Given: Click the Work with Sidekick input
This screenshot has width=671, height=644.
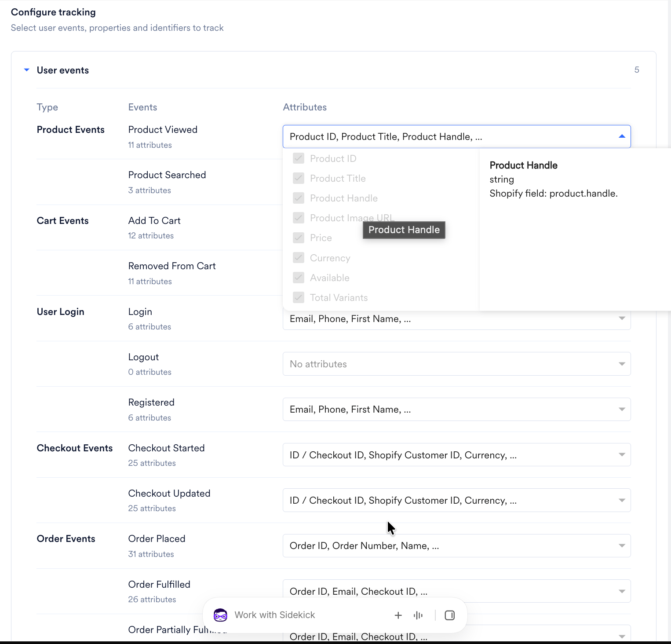Looking at the screenshot, I should click(275, 615).
